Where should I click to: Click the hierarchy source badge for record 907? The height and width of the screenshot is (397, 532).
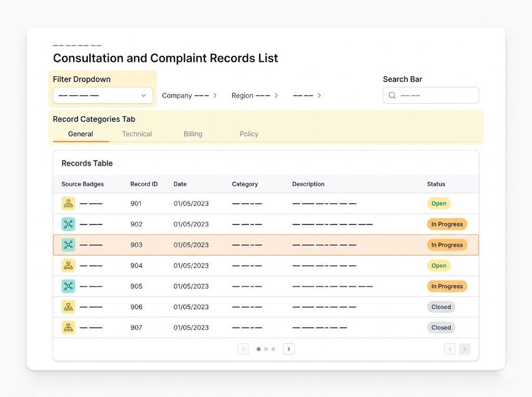tap(68, 327)
